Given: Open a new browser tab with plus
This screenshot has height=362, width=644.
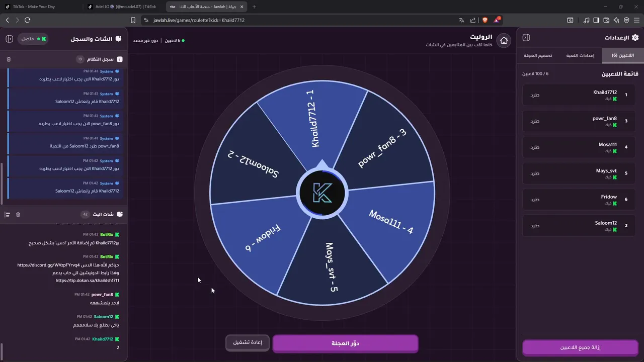Looking at the screenshot, I should coord(254,7).
